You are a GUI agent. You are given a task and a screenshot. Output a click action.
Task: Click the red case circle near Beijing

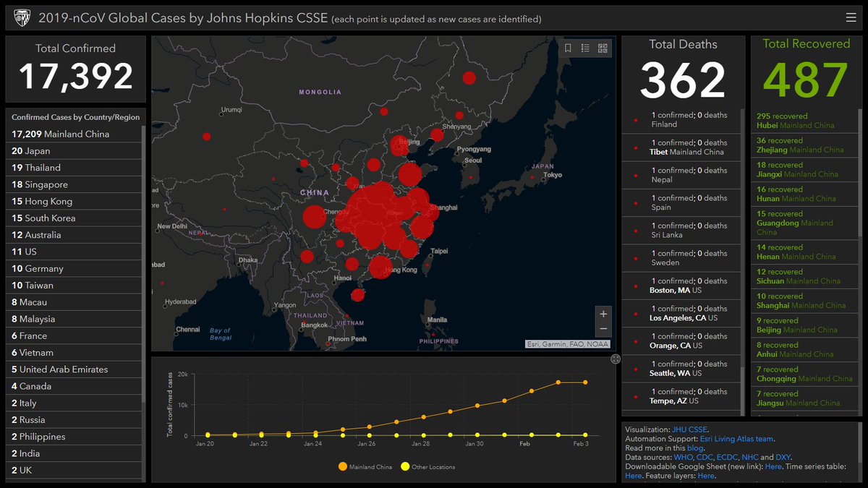399,146
